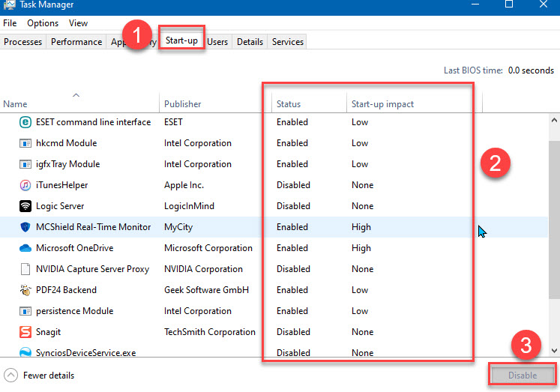Click the Last BIOS time value

click(531, 70)
